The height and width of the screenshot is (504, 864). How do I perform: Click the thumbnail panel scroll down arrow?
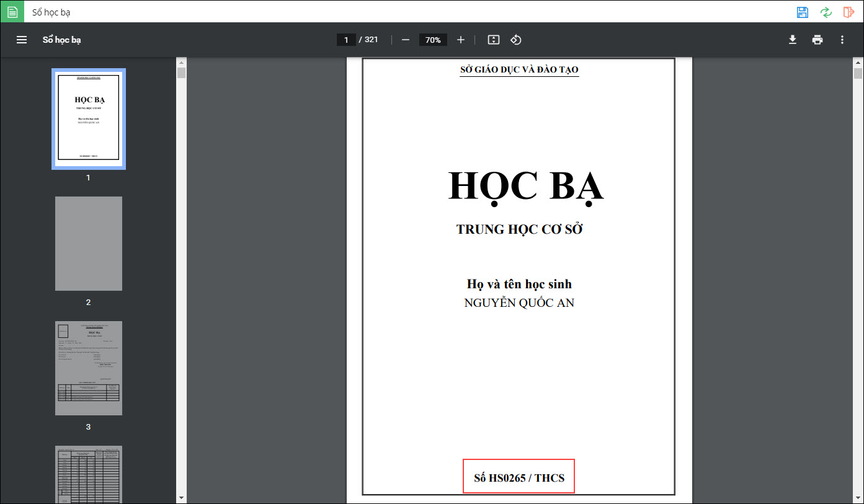[181, 497]
